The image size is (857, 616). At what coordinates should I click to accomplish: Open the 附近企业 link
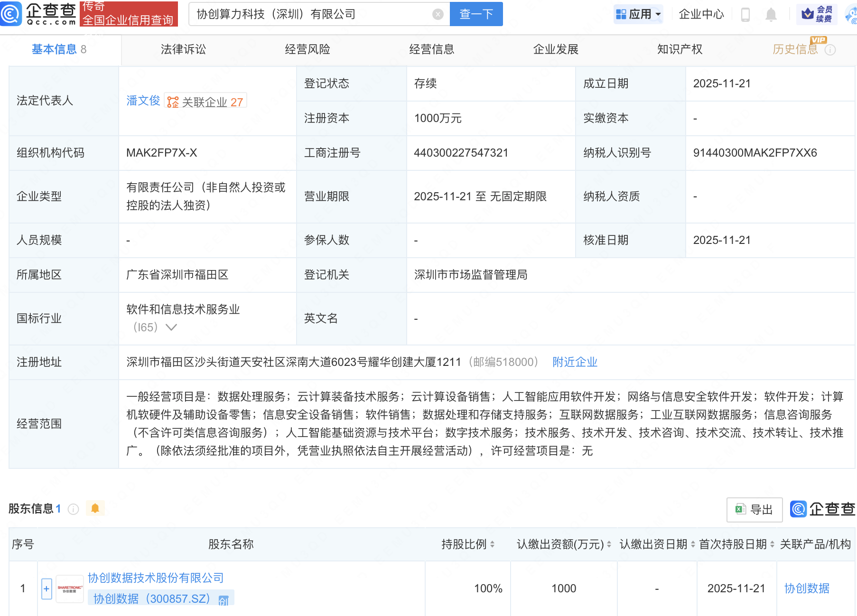574,362
